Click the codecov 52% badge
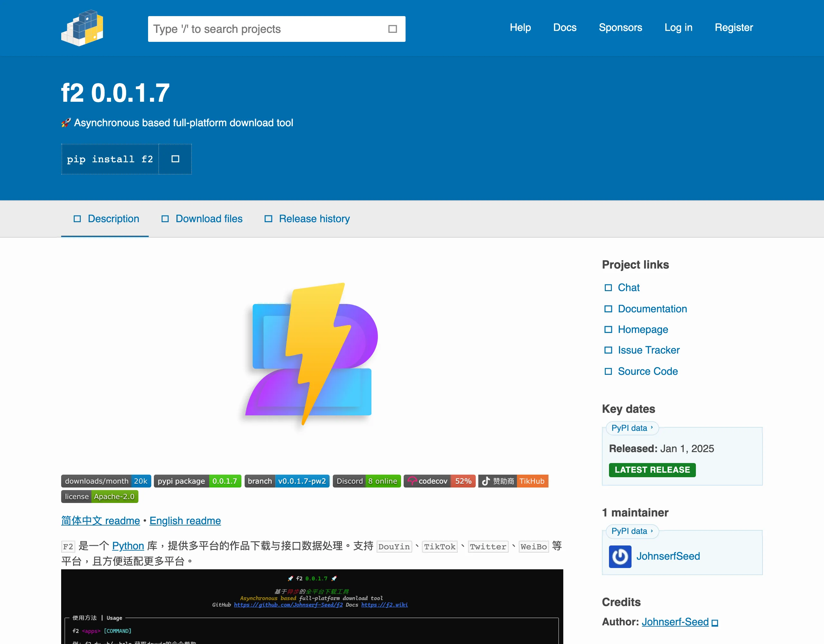This screenshot has height=644, width=824. (440, 481)
